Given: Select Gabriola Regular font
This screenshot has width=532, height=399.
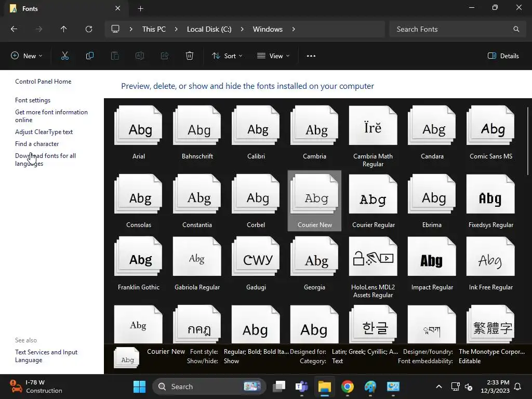Looking at the screenshot, I should click(x=197, y=263).
